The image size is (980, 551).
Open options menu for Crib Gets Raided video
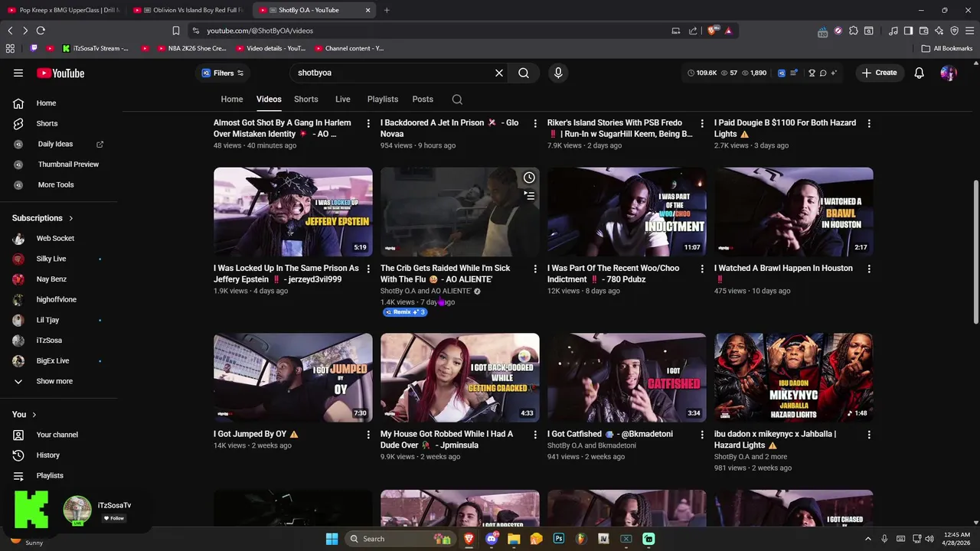pyautogui.click(x=535, y=269)
